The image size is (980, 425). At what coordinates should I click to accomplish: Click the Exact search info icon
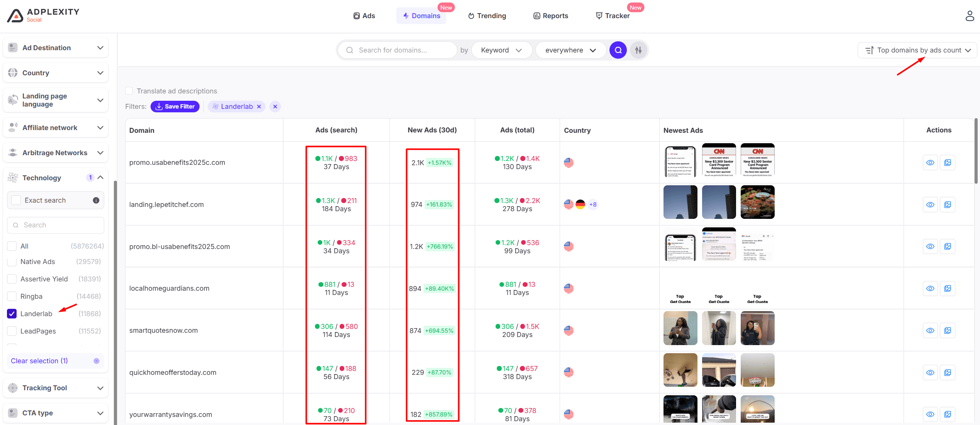tap(96, 200)
